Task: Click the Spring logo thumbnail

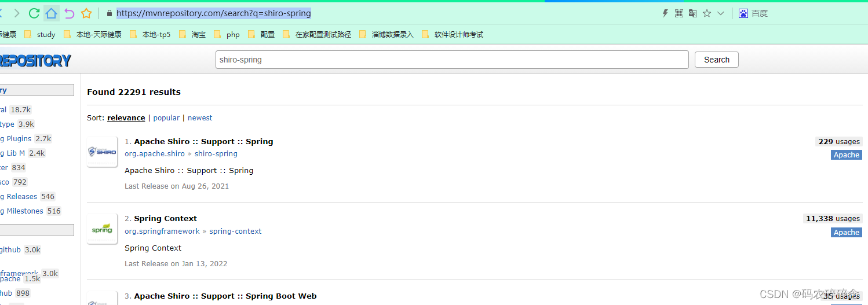Action: pyautogui.click(x=102, y=229)
